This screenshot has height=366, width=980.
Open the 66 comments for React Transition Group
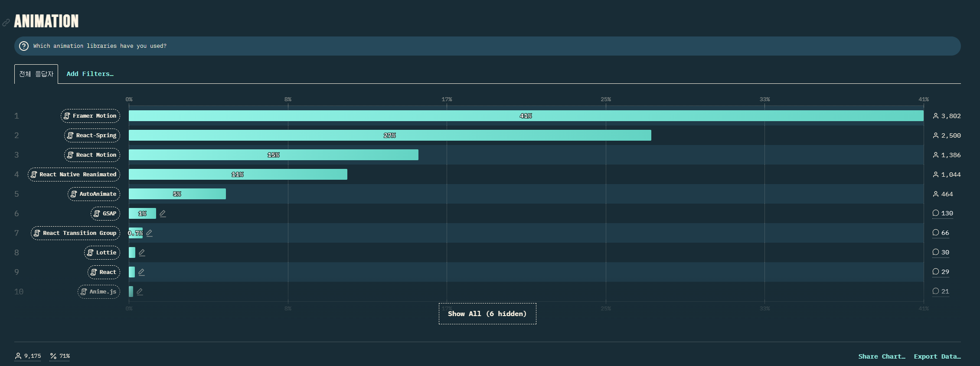click(x=941, y=233)
